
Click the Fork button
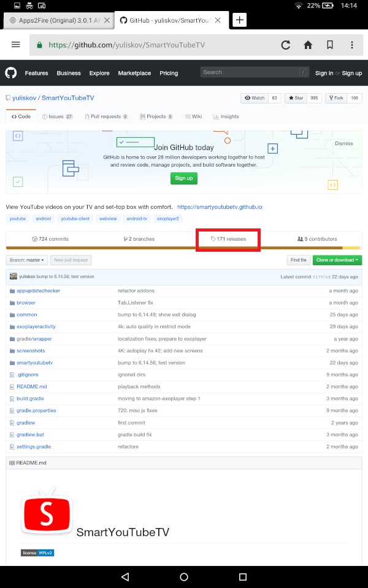click(336, 98)
